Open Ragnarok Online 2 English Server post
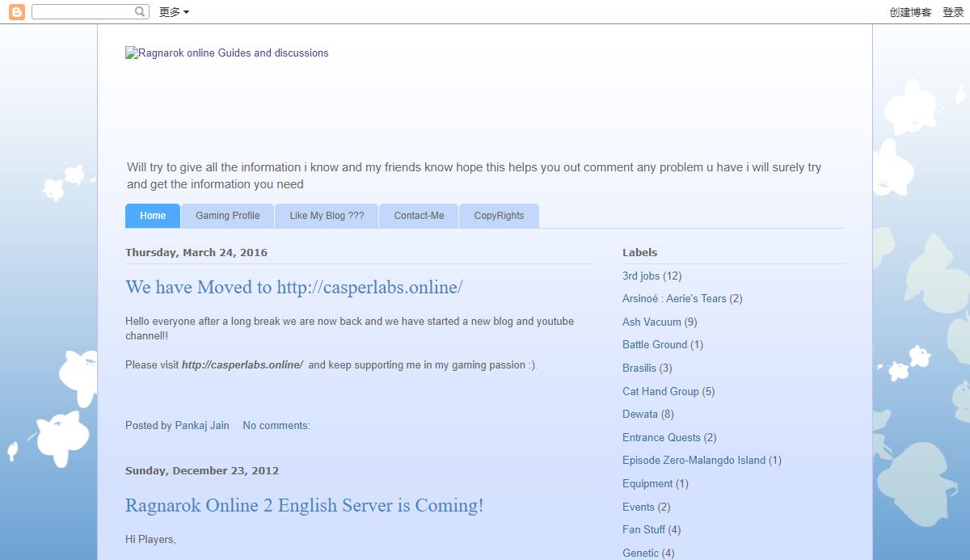Screen dimensions: 970x560 click(x=305, y=505)
